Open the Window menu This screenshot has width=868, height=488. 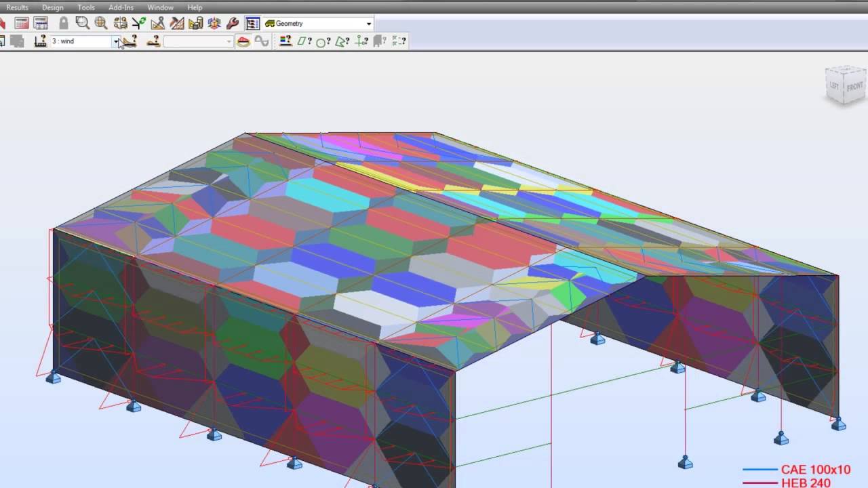(x=161, y=7)
